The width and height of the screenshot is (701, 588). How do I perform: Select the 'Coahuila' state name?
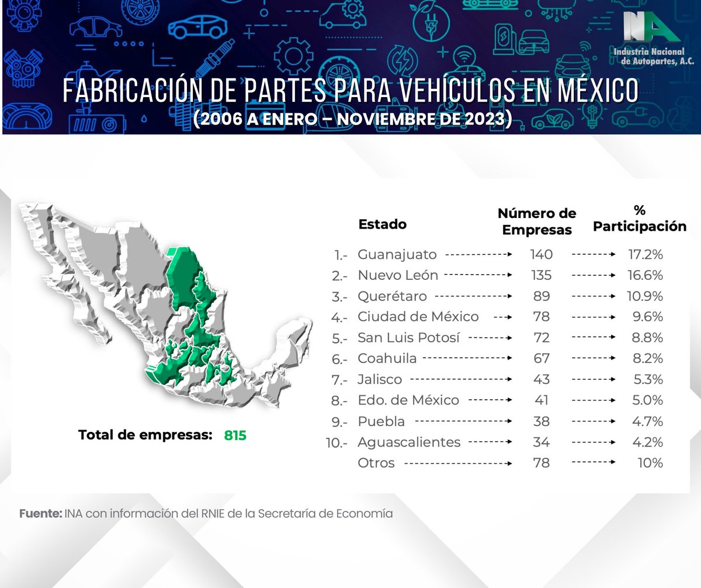point(387,358)
